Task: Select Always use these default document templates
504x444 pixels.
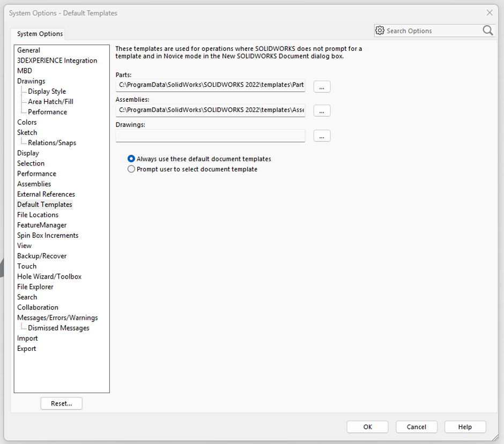Action: pyautogui.click(x=199, y=159)
